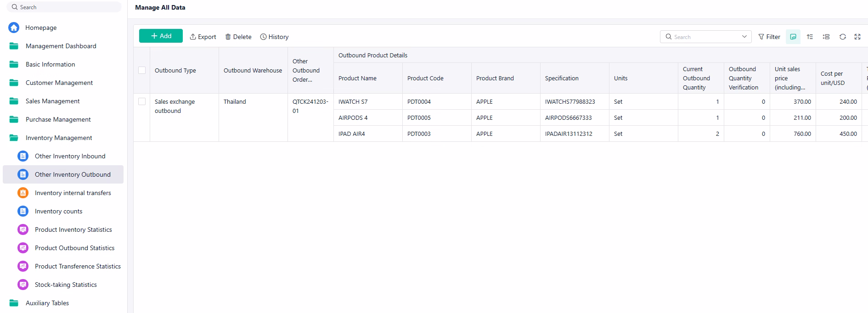Click the Filter funnel button
This screenshot has width=868, height=313.
tap(769, 37)
